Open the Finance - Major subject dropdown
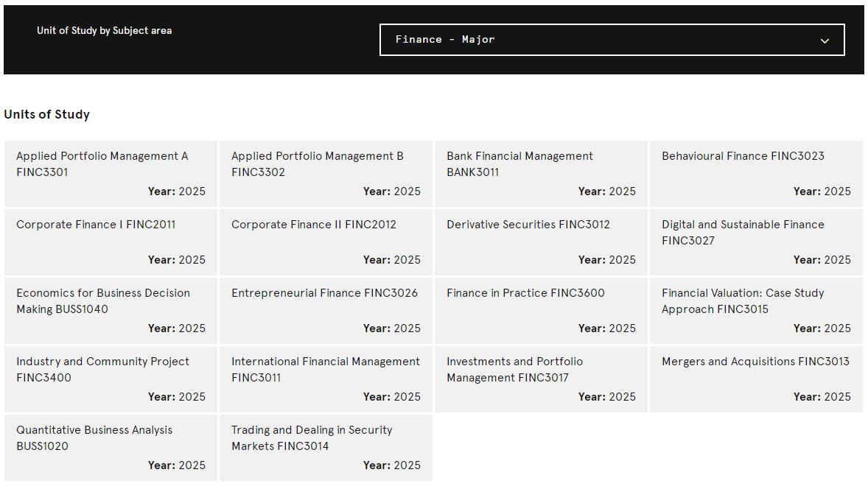Image resolution: width=868 pixels, height=489 pixels. click(x=612, y=40)
